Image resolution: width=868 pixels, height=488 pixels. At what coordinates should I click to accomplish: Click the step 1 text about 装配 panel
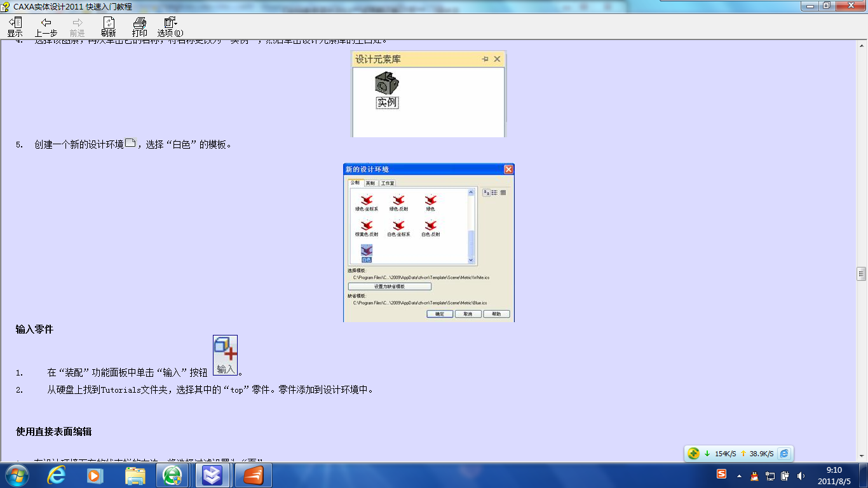click(127, 372)
